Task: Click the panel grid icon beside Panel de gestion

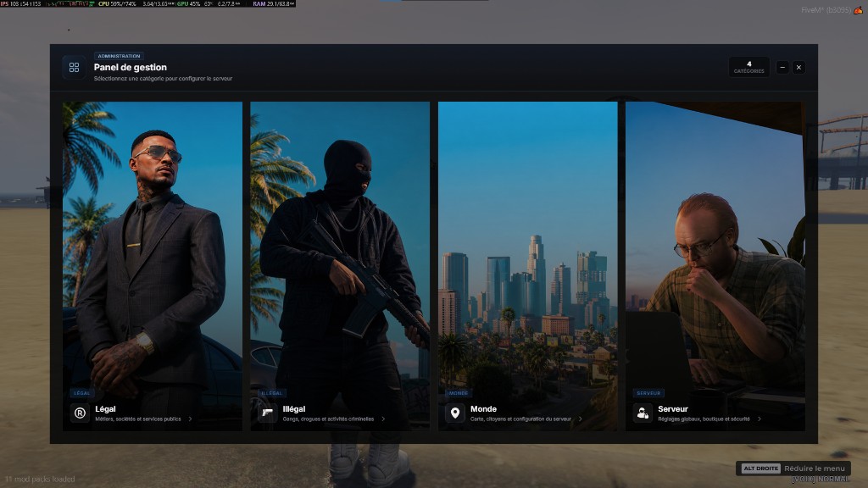Action: click(74, 68)
